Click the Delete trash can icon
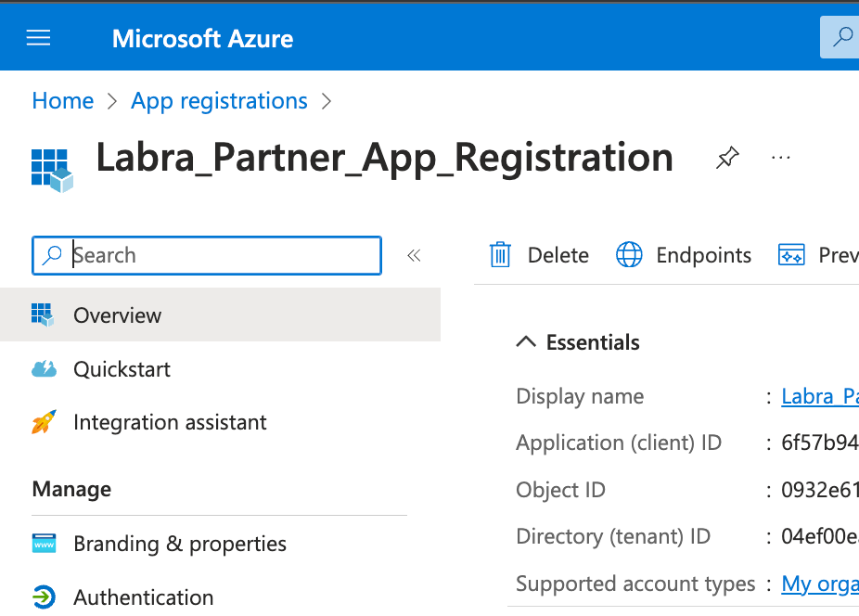The image size is (859, 616). pyautogui.click(x=500, y=255)
